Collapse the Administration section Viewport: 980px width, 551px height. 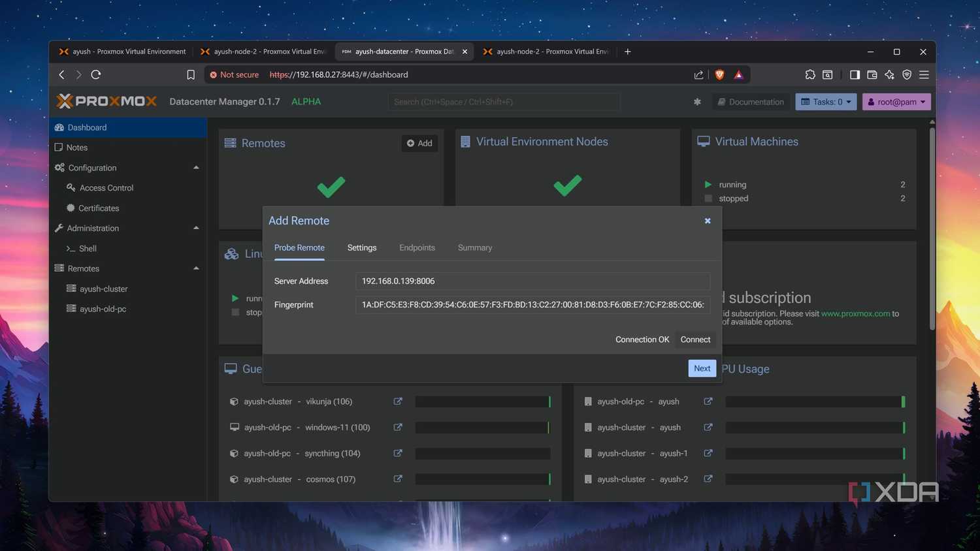coord(196,228)
